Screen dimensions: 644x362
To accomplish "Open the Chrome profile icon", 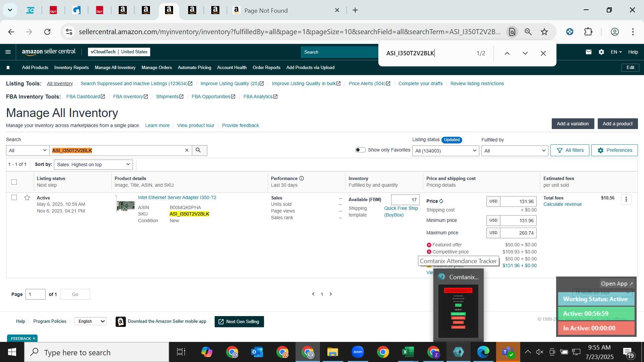I will [615, 32].
